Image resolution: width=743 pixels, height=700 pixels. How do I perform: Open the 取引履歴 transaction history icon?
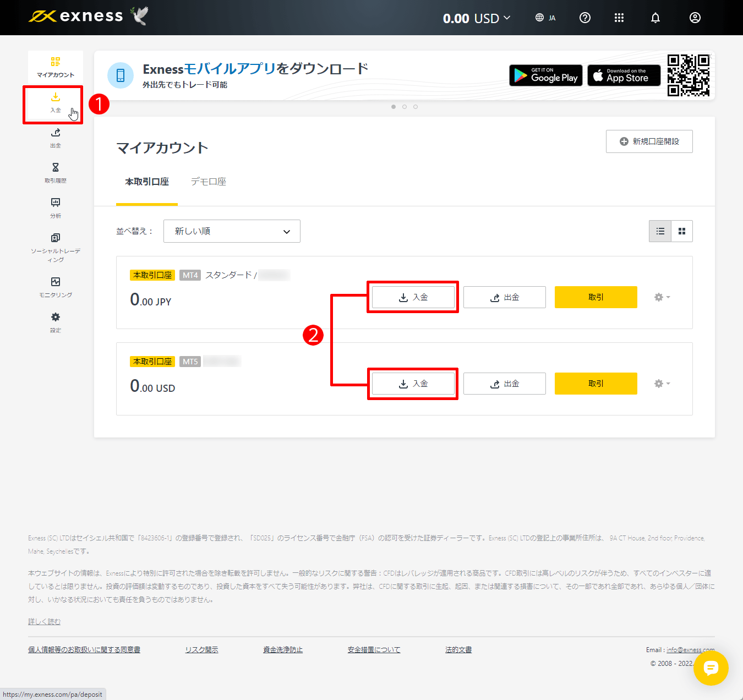tap(54, 173)
